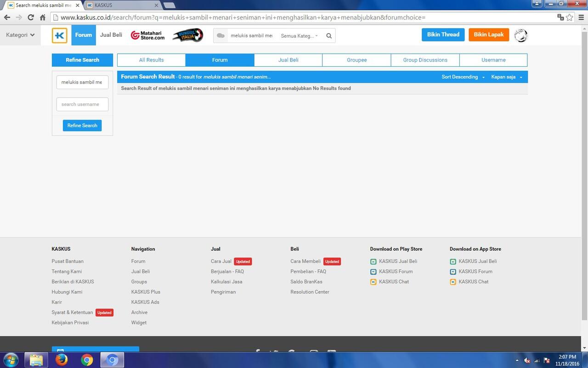This screenshot has height=368, width=588.
Task: Open the Cara Membeli footer link
Action: pos(305,261)
